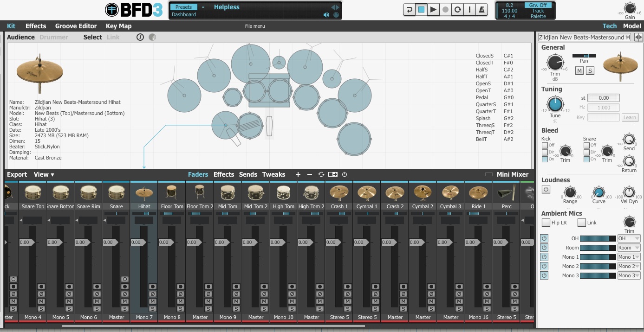644x332 pixels.
Task: Set Kick bleed to Off
Action: 545,145
